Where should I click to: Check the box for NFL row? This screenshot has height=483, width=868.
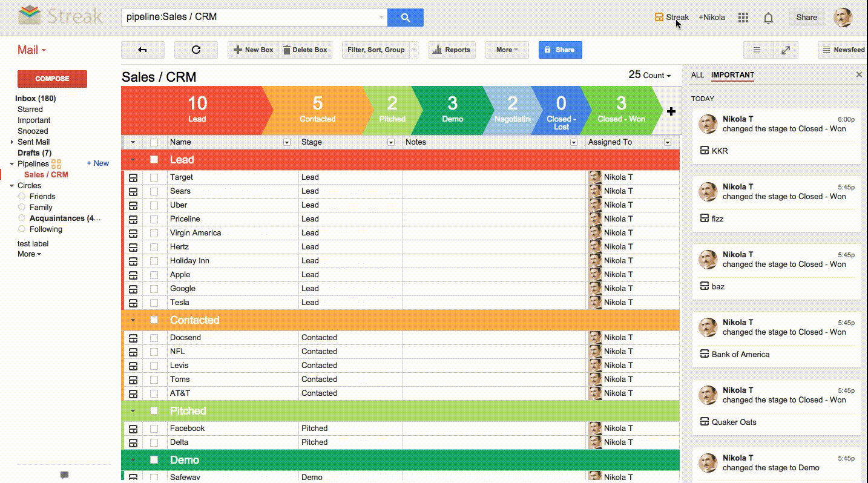click(154, 352)
